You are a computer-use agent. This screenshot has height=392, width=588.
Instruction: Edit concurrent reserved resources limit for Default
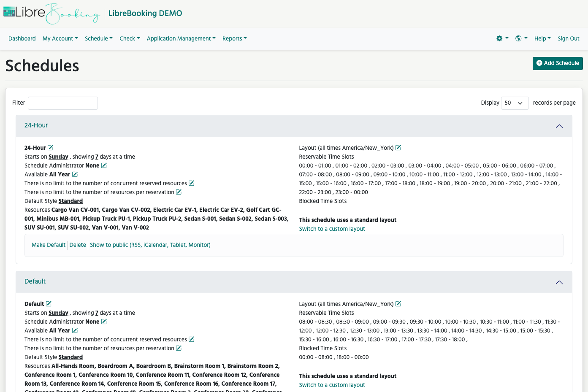[x=192, y=339]
